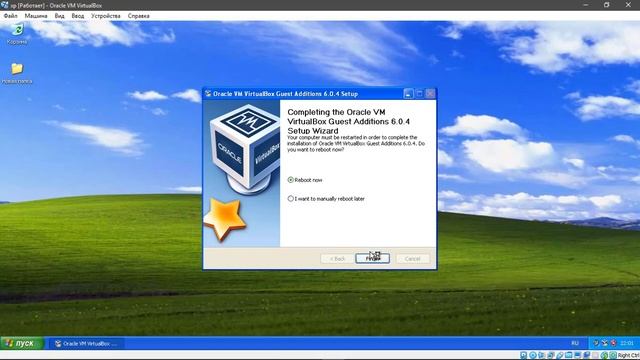Viewport: 640px width, 360px height.
Task: Click the greyed Back button in setup
Action: coord(337,258)
